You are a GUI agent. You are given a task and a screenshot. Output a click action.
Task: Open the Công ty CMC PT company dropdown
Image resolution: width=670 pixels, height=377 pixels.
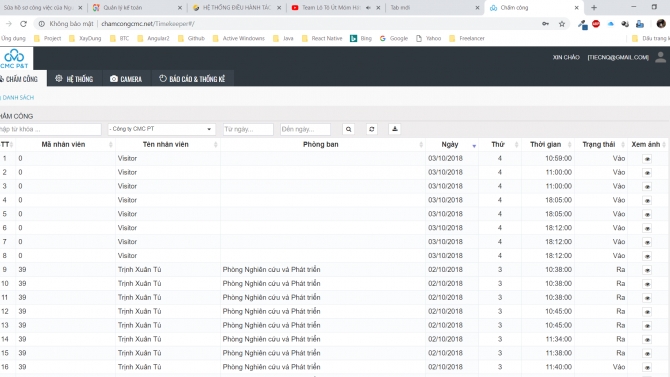point(161,129)
